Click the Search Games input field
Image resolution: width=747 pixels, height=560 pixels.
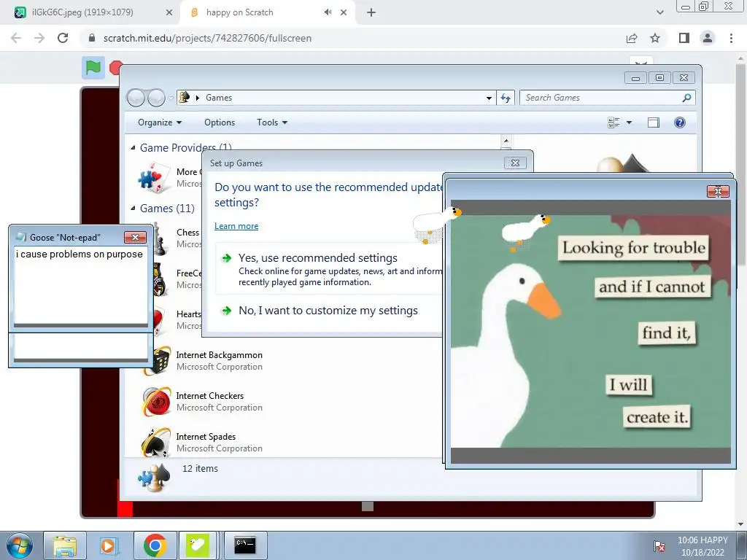(602, 98)
